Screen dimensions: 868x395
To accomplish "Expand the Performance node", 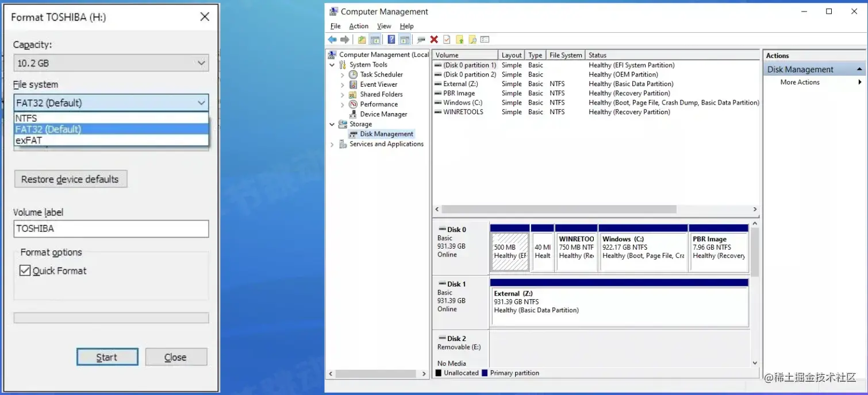I will click(343, 104).
